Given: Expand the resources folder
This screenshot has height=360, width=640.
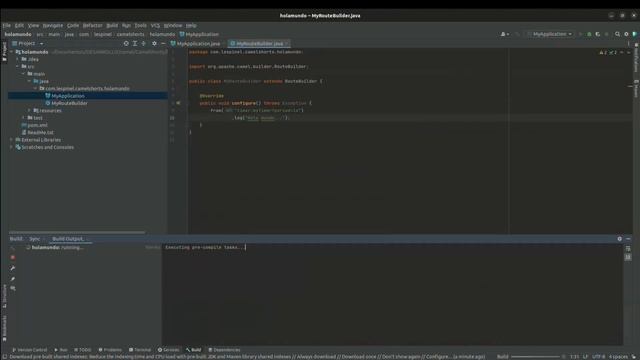Looking at the screenshot, I should (x=29, y=111).
